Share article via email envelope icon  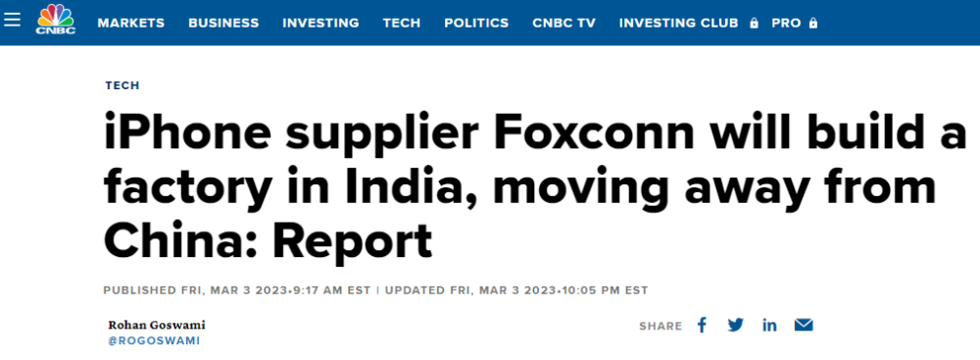coord(804,325)
